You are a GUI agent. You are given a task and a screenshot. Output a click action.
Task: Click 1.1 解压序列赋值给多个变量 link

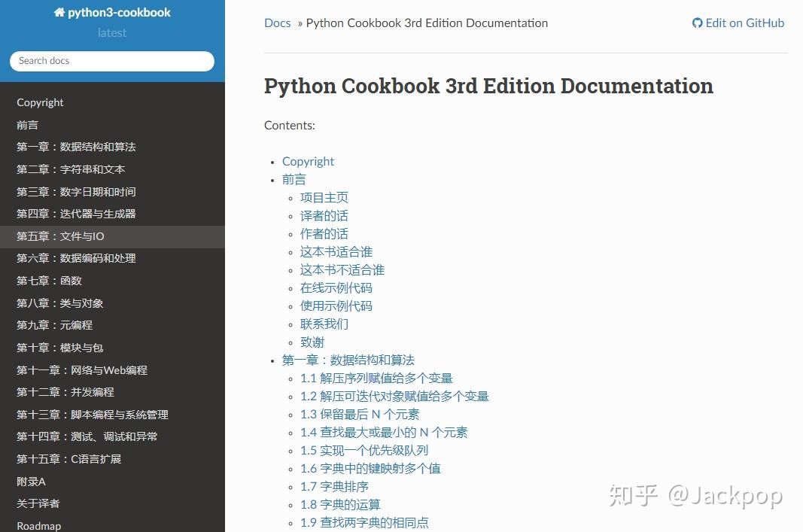[375, 378]
